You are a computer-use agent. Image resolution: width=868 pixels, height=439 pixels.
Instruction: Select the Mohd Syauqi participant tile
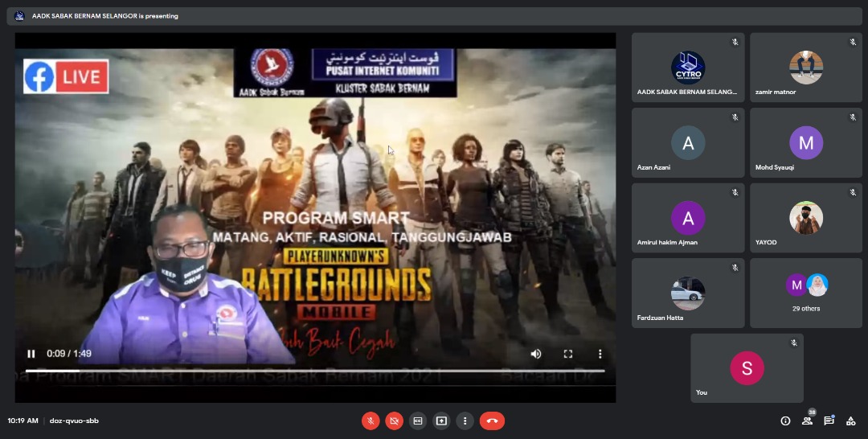tap(806, 143)
